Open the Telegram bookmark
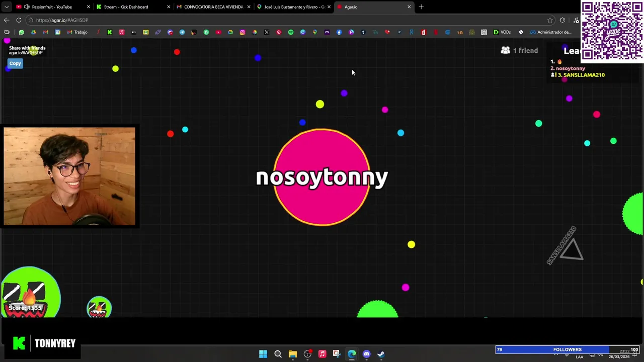 (182, 32)
